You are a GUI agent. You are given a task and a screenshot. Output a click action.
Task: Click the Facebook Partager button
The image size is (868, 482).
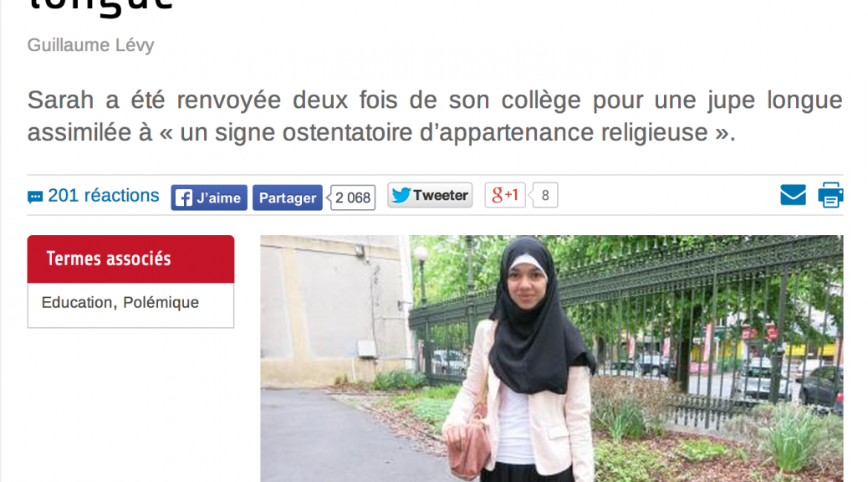[288, 197]
